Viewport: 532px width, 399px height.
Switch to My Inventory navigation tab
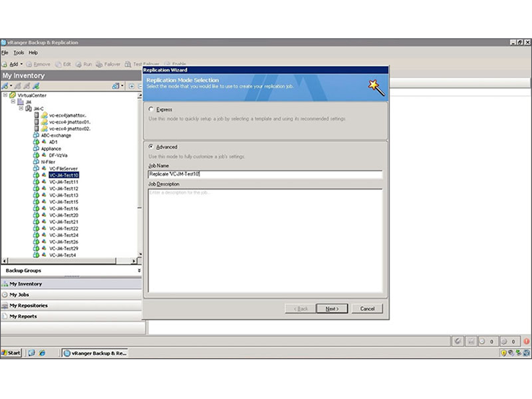72,283
